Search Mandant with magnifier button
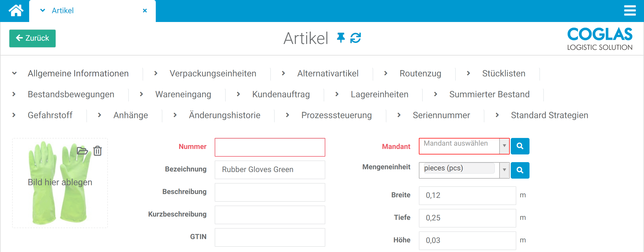Viewport: 644px width, 252px height. click(x=520, y=146)
